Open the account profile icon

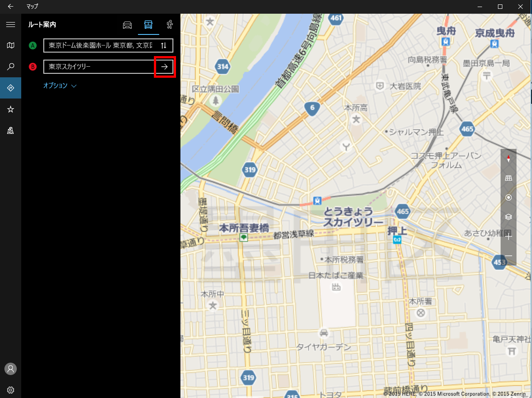11,368
